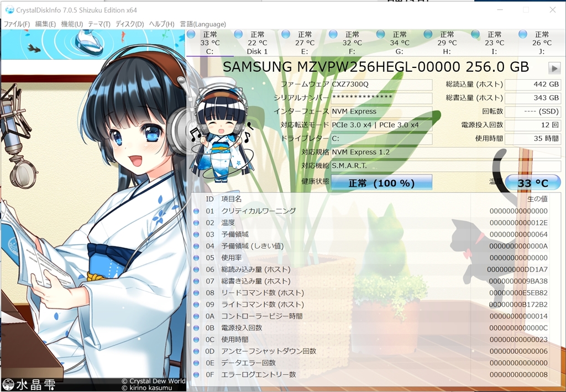Click status dot for エラーログエントリー数 row
Image resolution: width=566 pixels, height=392 pixels.
[196, 375]
